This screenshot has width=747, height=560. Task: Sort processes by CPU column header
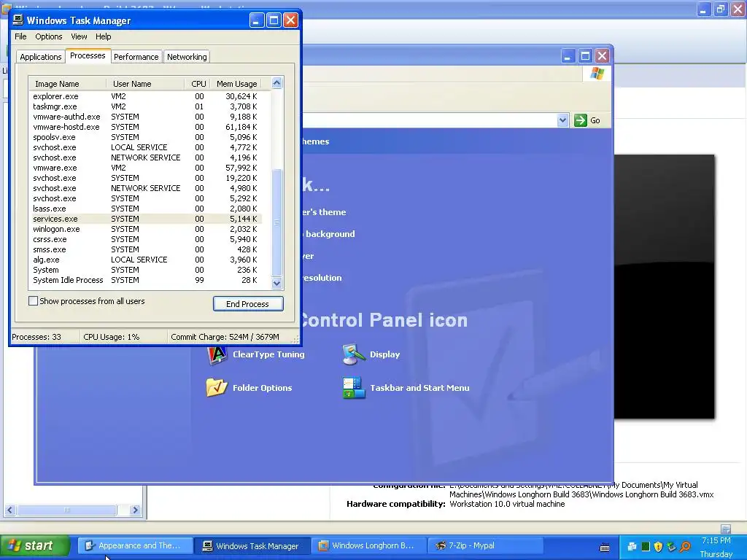(x=197, y=84)
